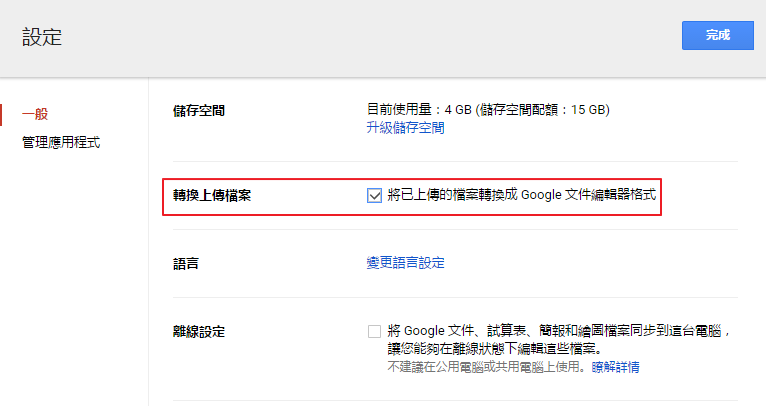
Task: Click the 目前使用量 4 GB storage text
Action: pos(418,109)
